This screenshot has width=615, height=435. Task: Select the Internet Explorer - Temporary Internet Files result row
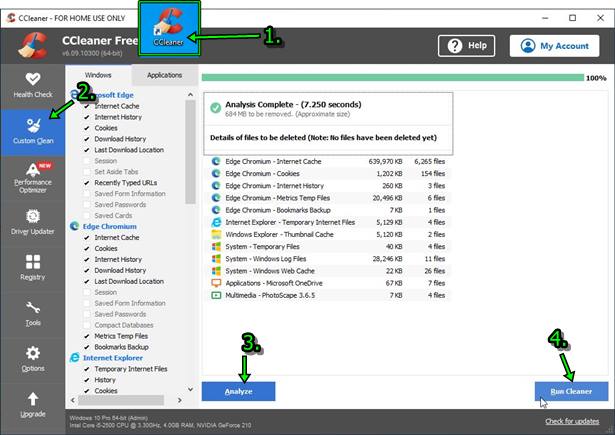point(329,222)
